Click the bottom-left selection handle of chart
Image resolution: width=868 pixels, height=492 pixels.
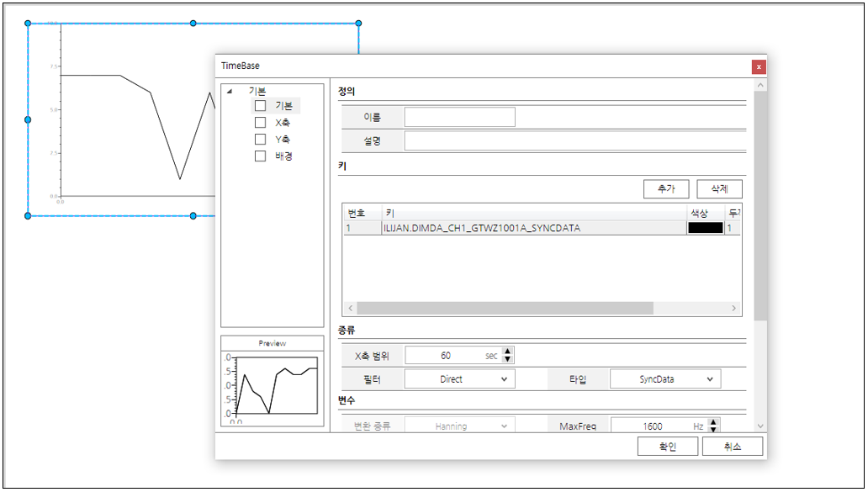[x=28, y=216]
